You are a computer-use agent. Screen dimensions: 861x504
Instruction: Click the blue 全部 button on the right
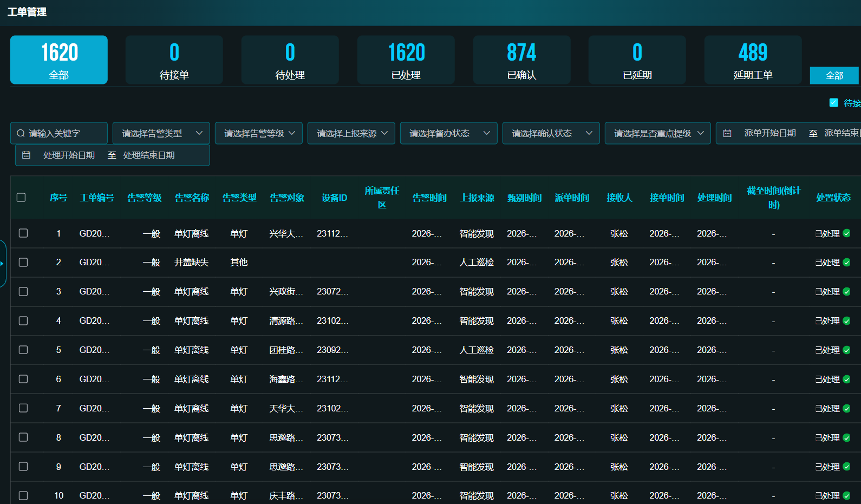tap(834, 76)
